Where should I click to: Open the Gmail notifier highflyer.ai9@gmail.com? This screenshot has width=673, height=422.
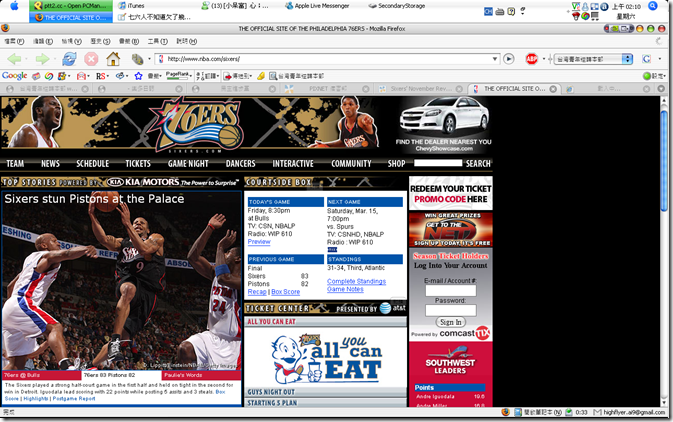629,412
